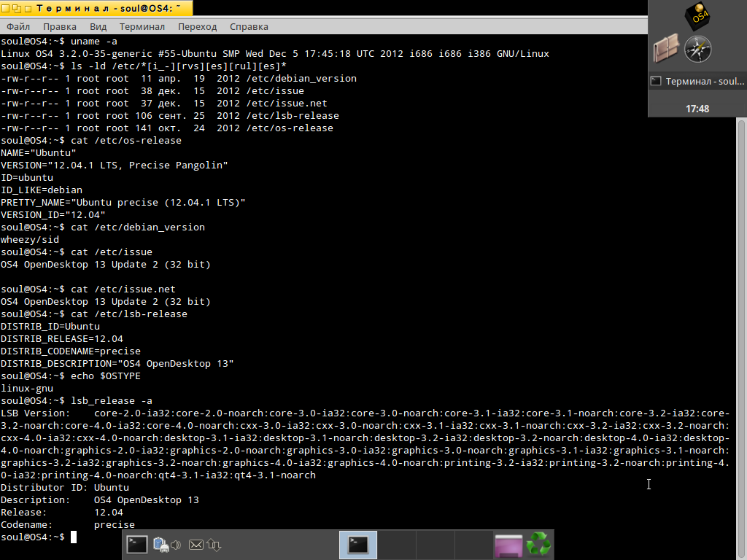The image size is (747, 560).
Task: Open the Правка menu
Action: (x=60, y=27)
